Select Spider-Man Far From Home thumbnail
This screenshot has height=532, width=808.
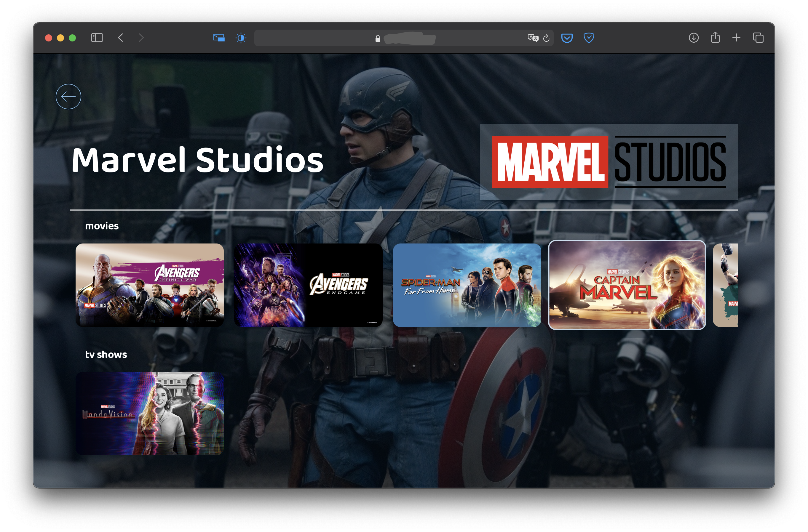(467, 285)
